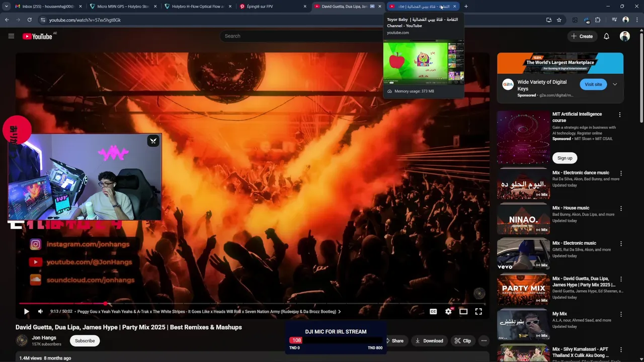Bookmark this page with star icon
The width and height of the screenshot is (644, 362).
(559, 20)
